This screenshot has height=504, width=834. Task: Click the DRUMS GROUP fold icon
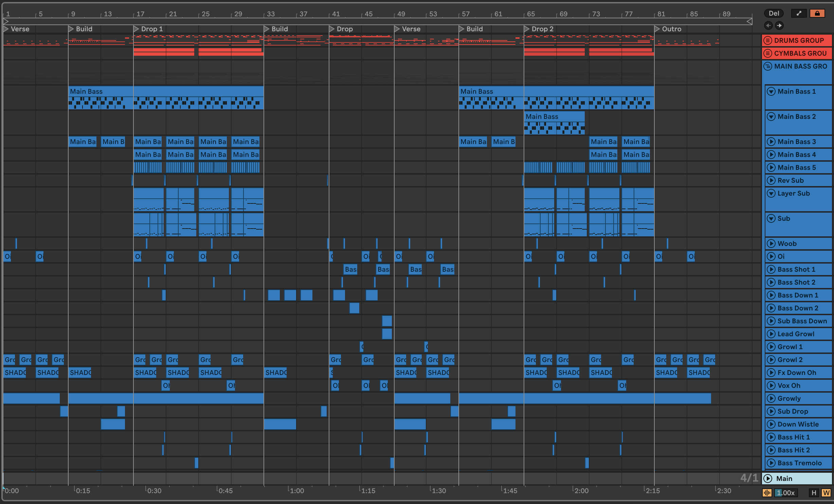click(767, 40)
